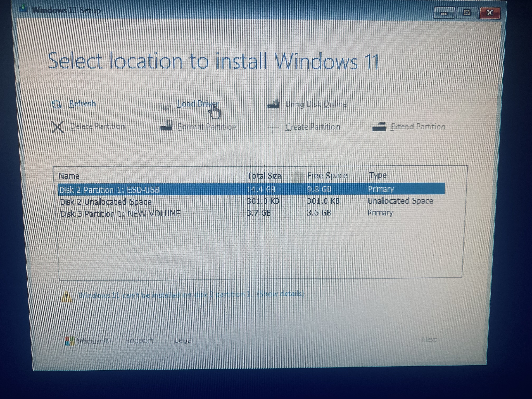This screenshot has width=532, height=399.
Task: Click the 3.6 GB free space cell
Action: click(x=319, y=213)
